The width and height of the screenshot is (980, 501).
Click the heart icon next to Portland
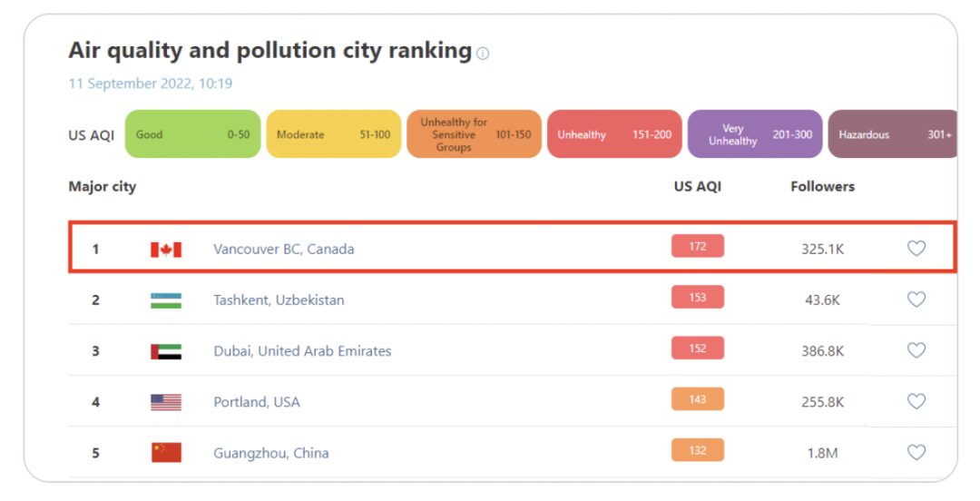point(916,401)
